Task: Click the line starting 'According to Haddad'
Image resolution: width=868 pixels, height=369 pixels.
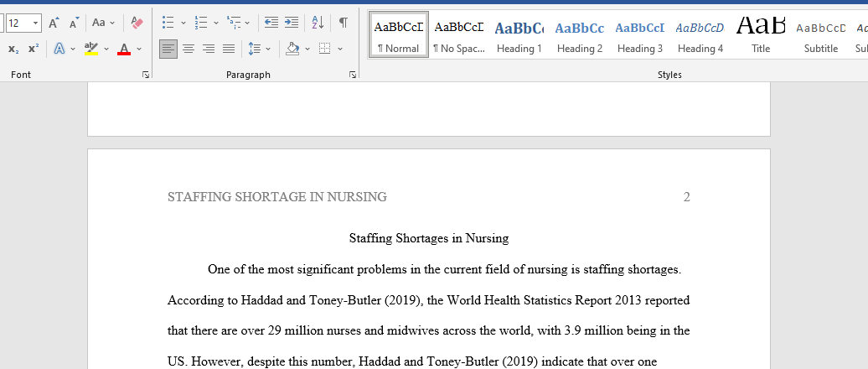Action: click(x=429, y=301)
